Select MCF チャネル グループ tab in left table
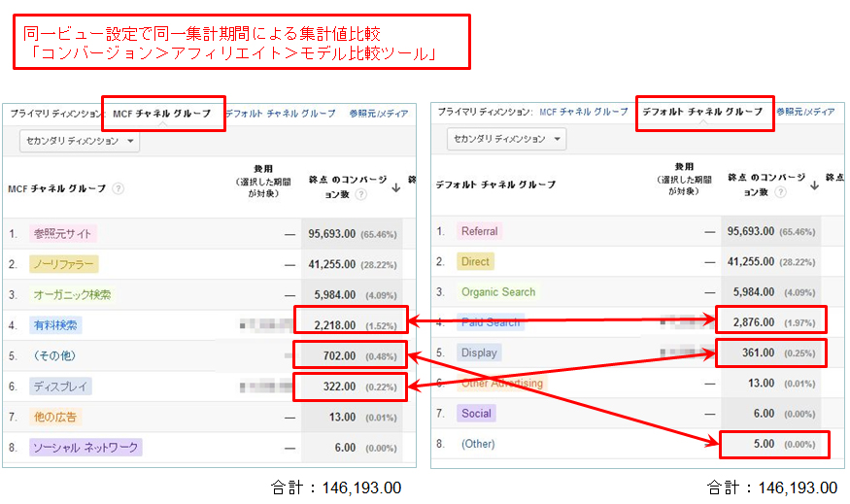 click(163, 114)
